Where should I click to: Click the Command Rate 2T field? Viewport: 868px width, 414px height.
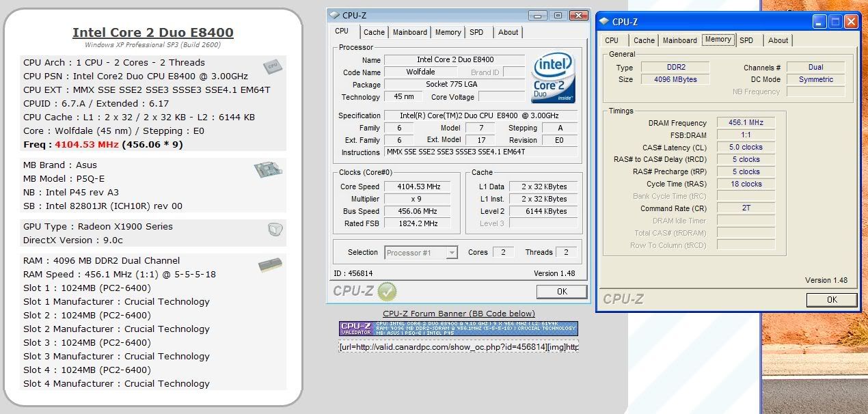746,208
